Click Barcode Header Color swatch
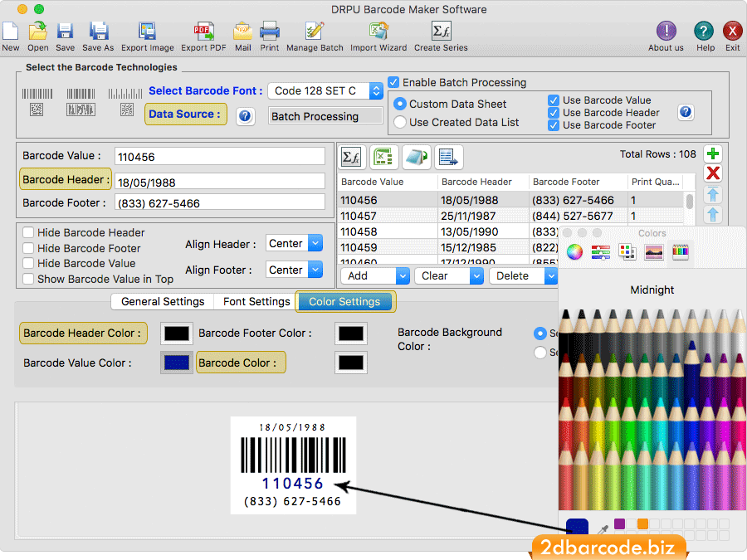The image size is (747, 560). pyautogui.click(x=177, y=334)
